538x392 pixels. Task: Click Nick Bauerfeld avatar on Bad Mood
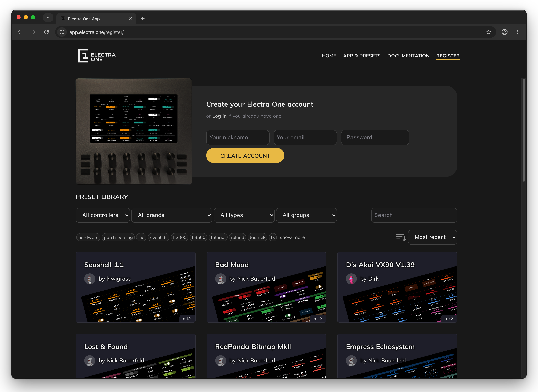[x=221, y=279]
